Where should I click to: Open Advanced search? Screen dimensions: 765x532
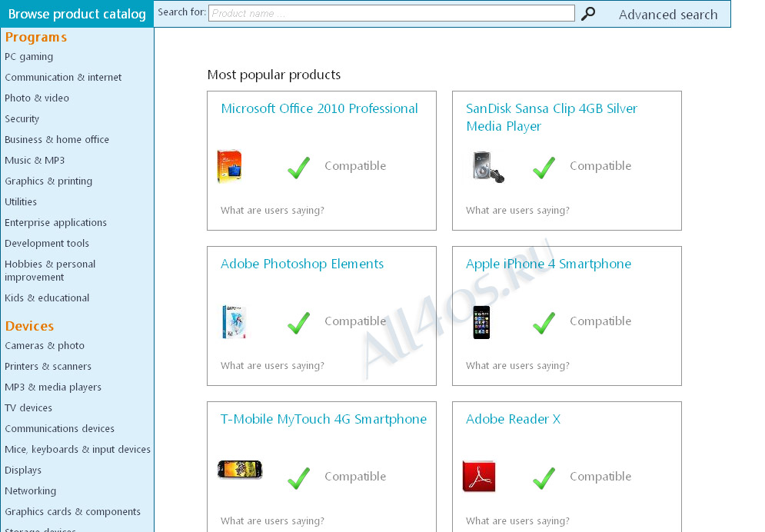pyautogui.click(x=668, y=15)
